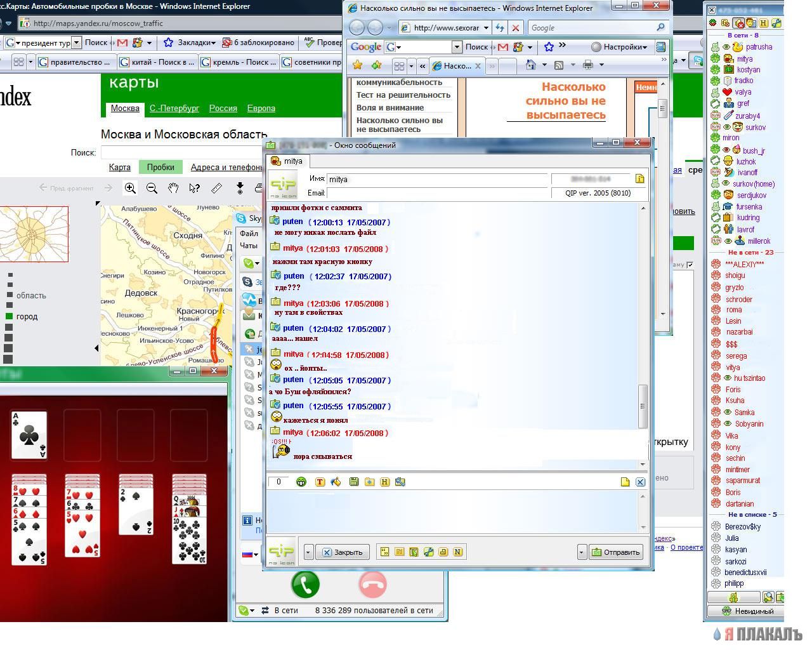Collapse the "Не в списке - 5" contact group
This screenshot has height=650, width=812.
point(752,515)
